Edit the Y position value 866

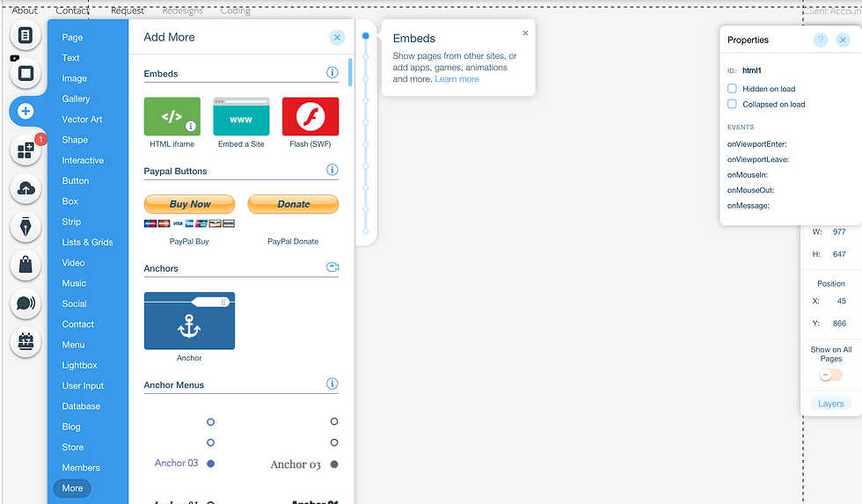(x=839, y=323)
